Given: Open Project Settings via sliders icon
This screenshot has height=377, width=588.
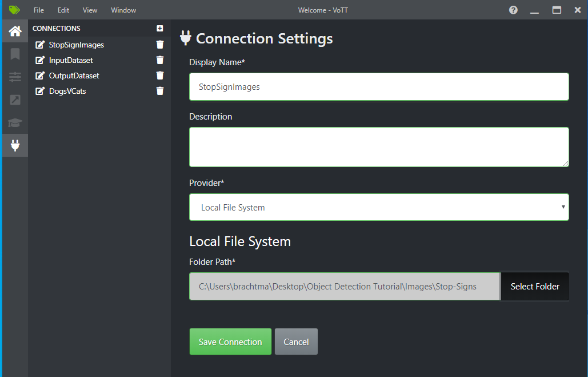Looking at the screenshot, I should pos(15,76).
